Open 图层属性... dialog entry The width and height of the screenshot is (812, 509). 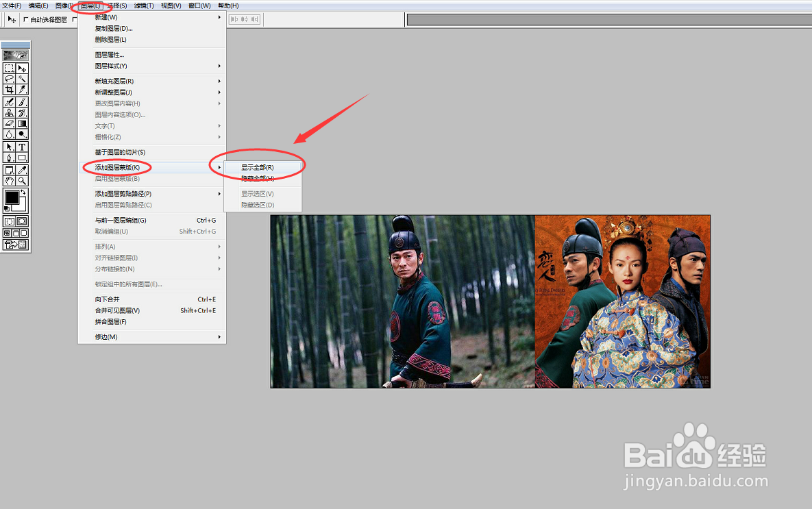point(151,54)
